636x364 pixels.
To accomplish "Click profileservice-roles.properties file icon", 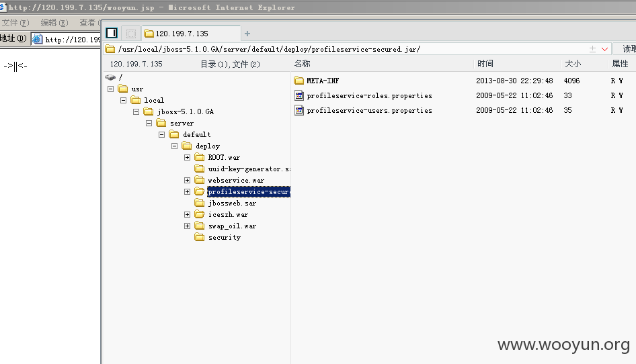I will [299, 95].
